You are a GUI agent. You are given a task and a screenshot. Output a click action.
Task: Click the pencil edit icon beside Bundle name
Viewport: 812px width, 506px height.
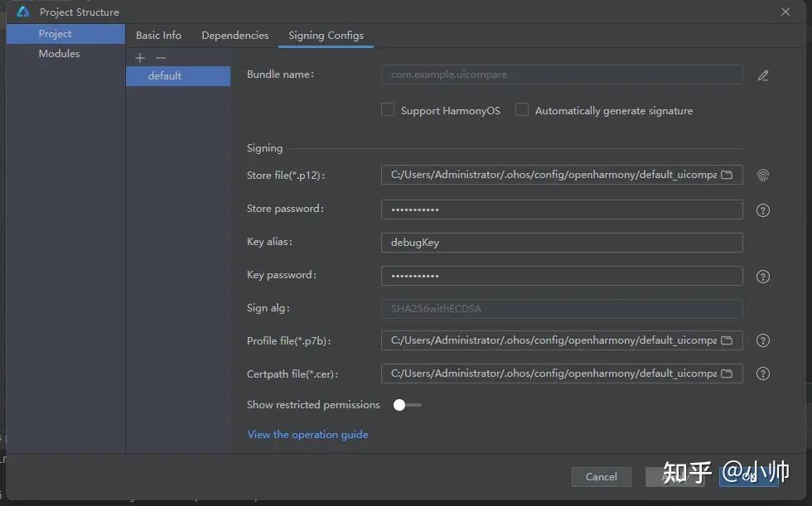[x=763, y=75]
